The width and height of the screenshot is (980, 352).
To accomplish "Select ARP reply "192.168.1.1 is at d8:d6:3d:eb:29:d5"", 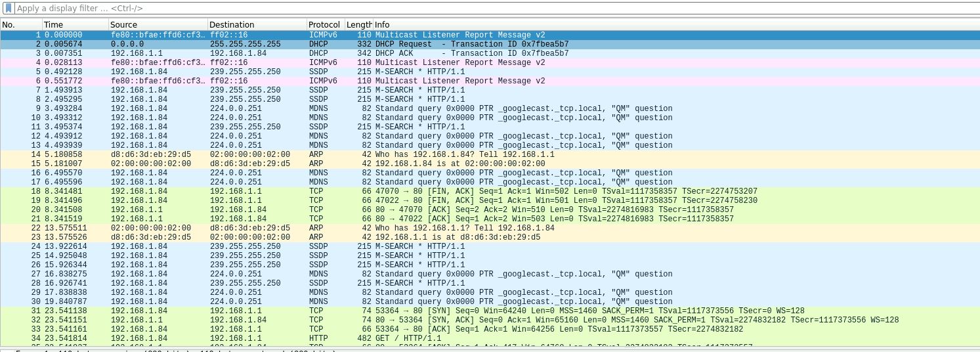I will (490, 237).
